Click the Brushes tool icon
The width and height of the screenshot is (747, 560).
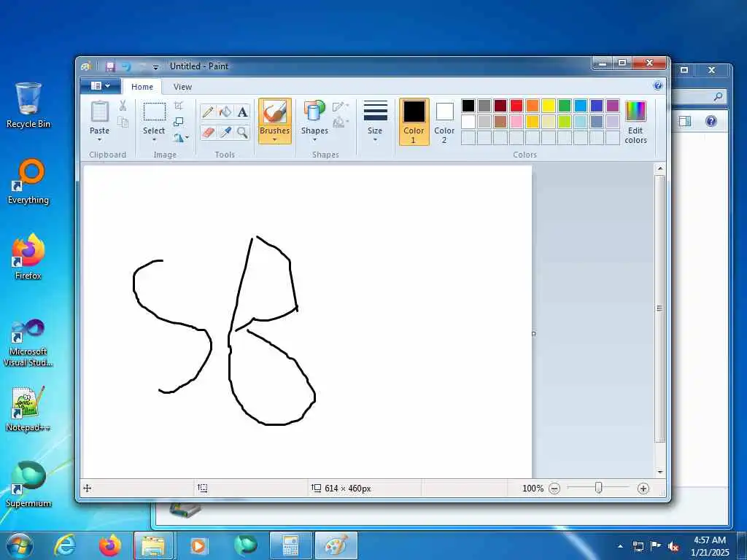point(274,112)
